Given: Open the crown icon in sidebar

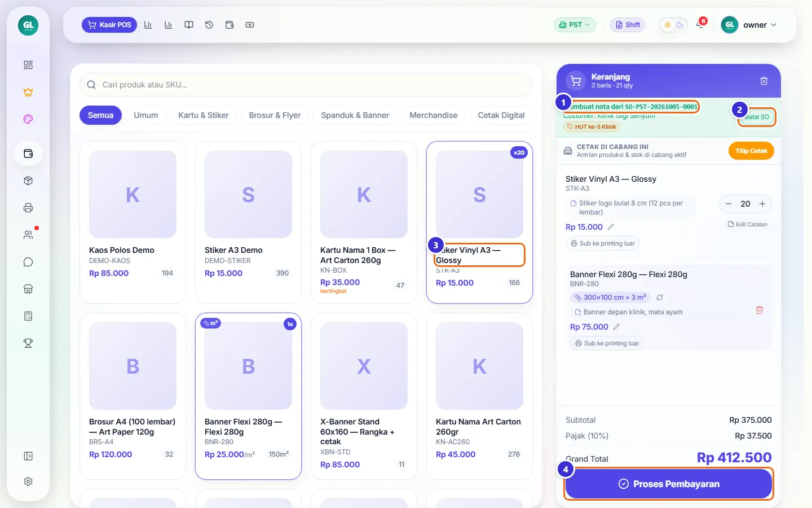Looking at the screenshot, I should [x=28, y=92].
